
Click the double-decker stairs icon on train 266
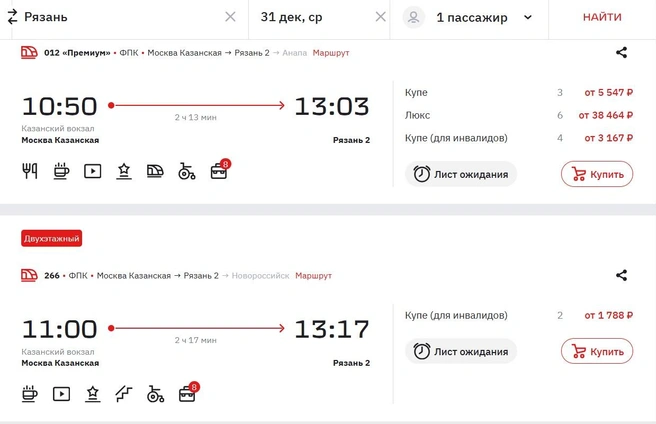[x=124, y=394]
